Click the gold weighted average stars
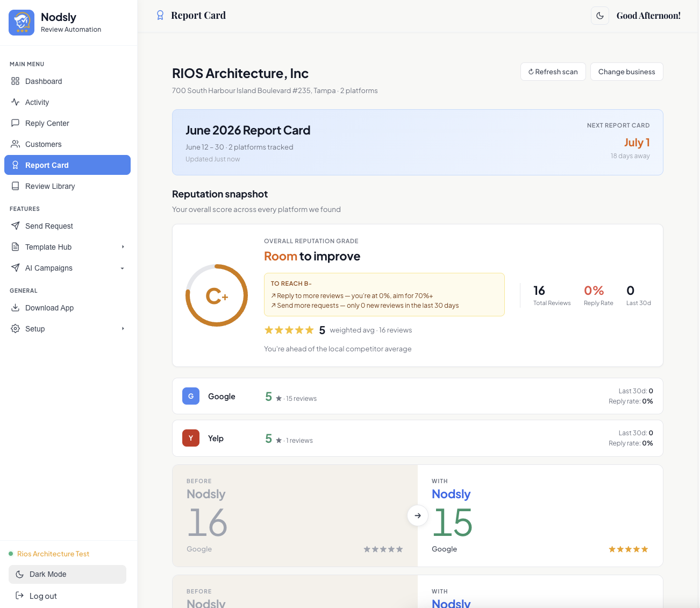The height and width of the screenshot is (608, 700). coord(289,330)
